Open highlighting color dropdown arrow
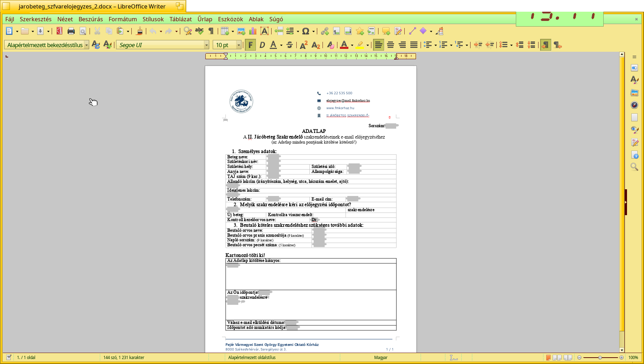The image size is (644, 364). 367,45
